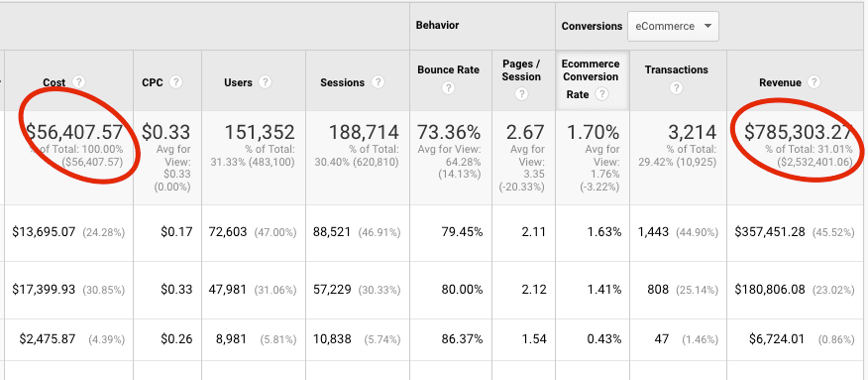This screenshot has width=868, height=380.
Task: Open the eCommerce conversions dropdown
Action: coord(673,26)
